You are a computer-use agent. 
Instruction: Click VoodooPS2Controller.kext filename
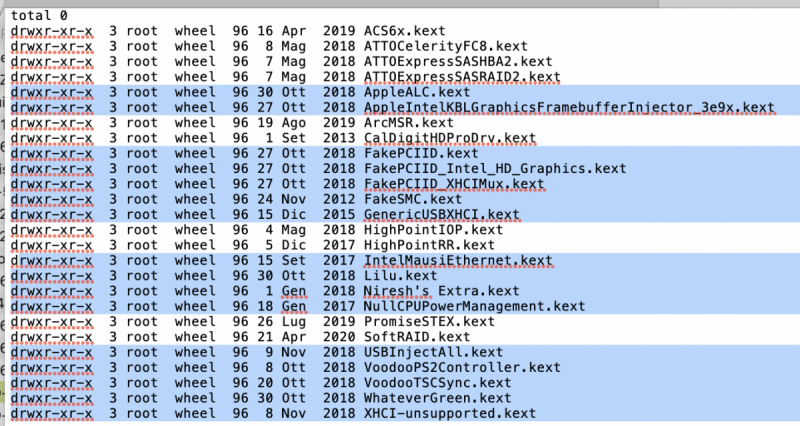462,368
